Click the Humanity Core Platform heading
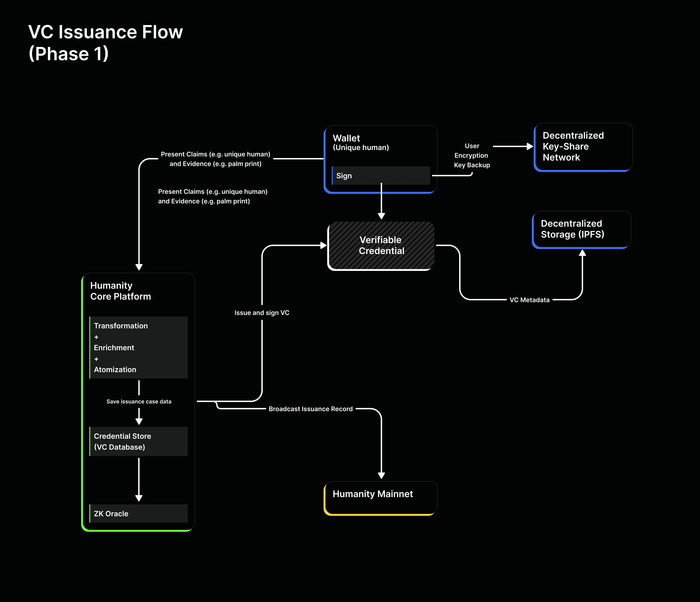The image size is (700, 602). (x=120, y=291)
